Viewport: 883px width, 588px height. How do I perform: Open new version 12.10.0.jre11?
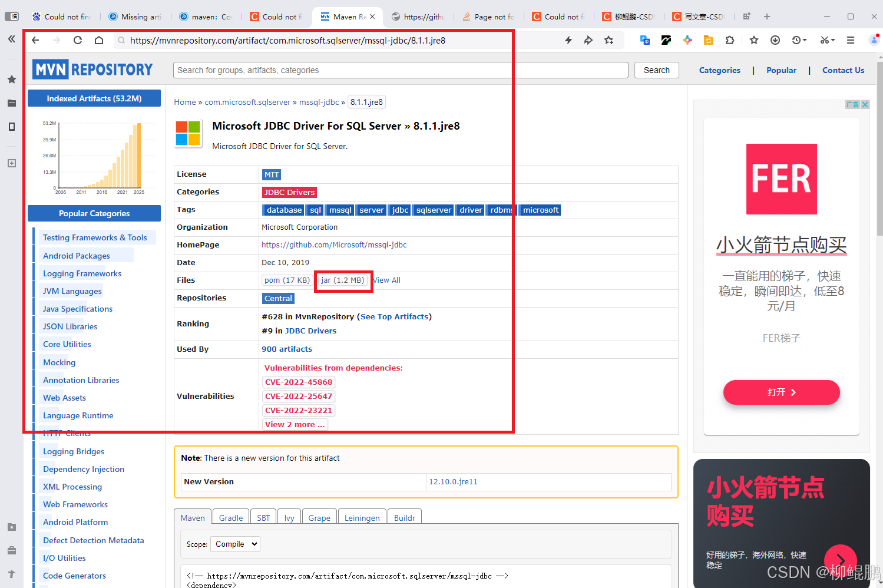(453, 481)
